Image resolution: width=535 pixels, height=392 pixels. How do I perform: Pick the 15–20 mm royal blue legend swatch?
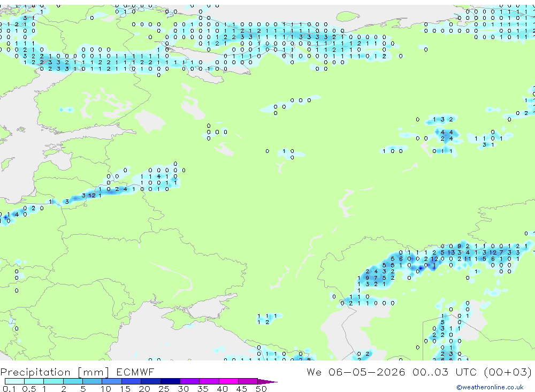pos(132,381)
